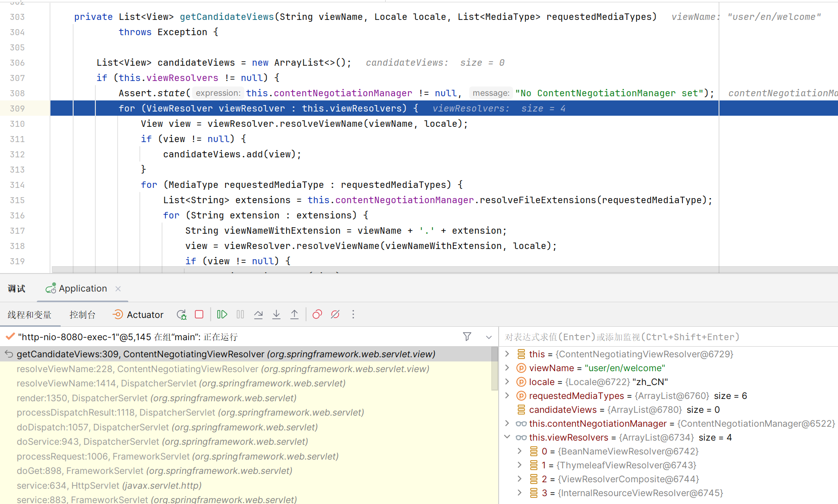This screenshot has height=504, width=838.
Task: Select frame getCandidateViews:309
Action: (246, 354)
